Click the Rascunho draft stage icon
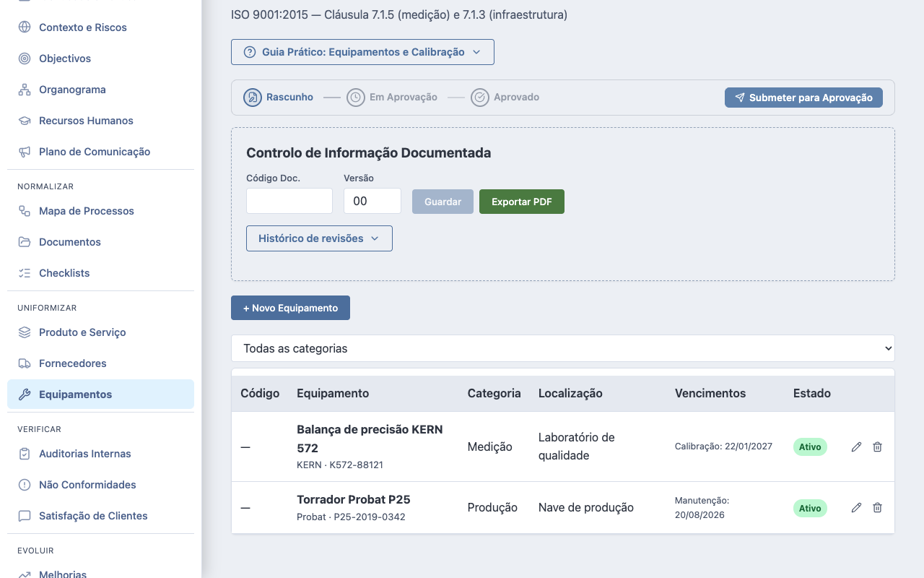This screenshot has height=578, width=924. pyautogui.click(x=252, y=98)
